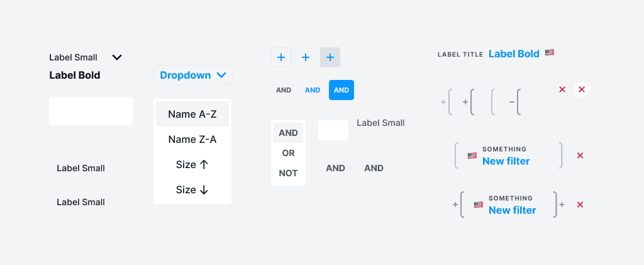Click the red X inside white circle
Viewport: 644px width, 265px height.
582,89
